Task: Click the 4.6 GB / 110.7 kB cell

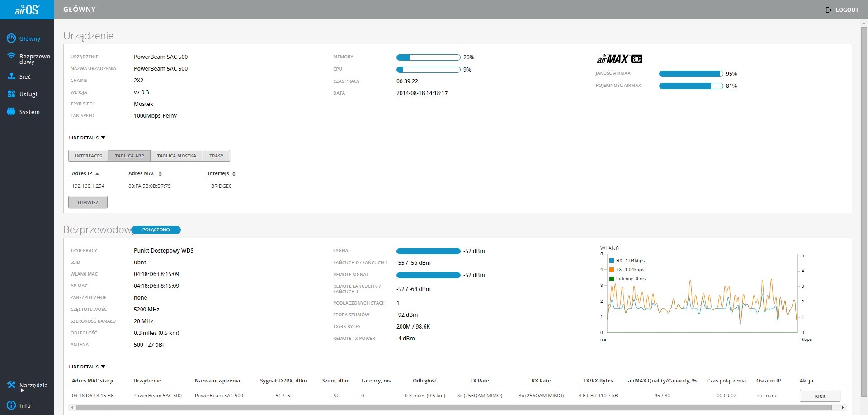Action: tap(598, 396)
